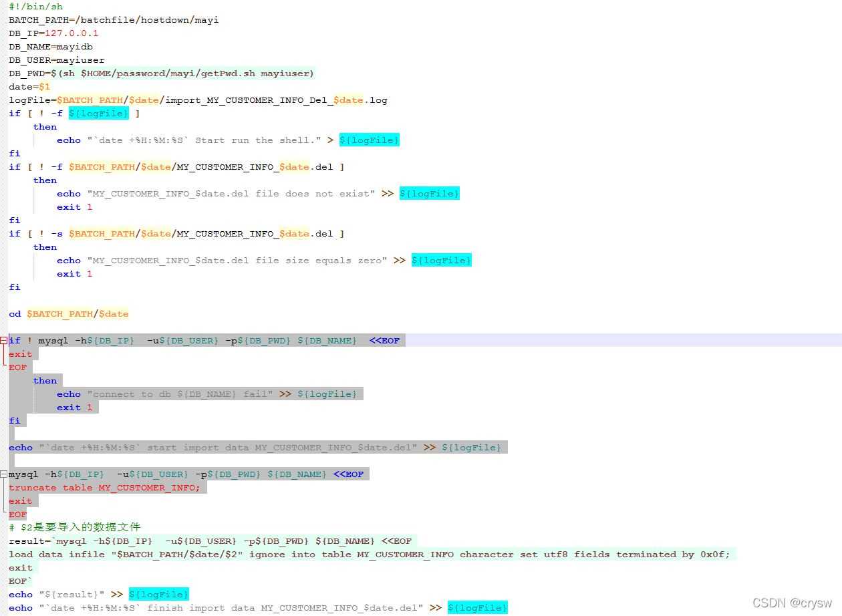The width and height of the screenshot is (842, 616).
Task: Click the DB_USER=mayiuser line
Action: tap(57, 59)
